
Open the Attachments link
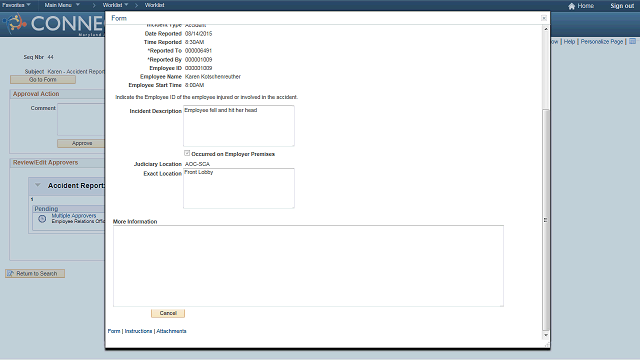pos(171,331)
